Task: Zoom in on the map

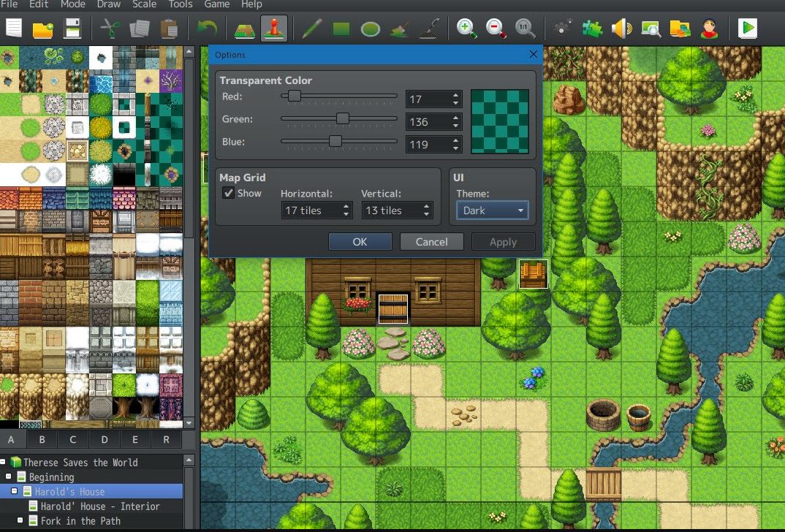Action: [466, 28]
